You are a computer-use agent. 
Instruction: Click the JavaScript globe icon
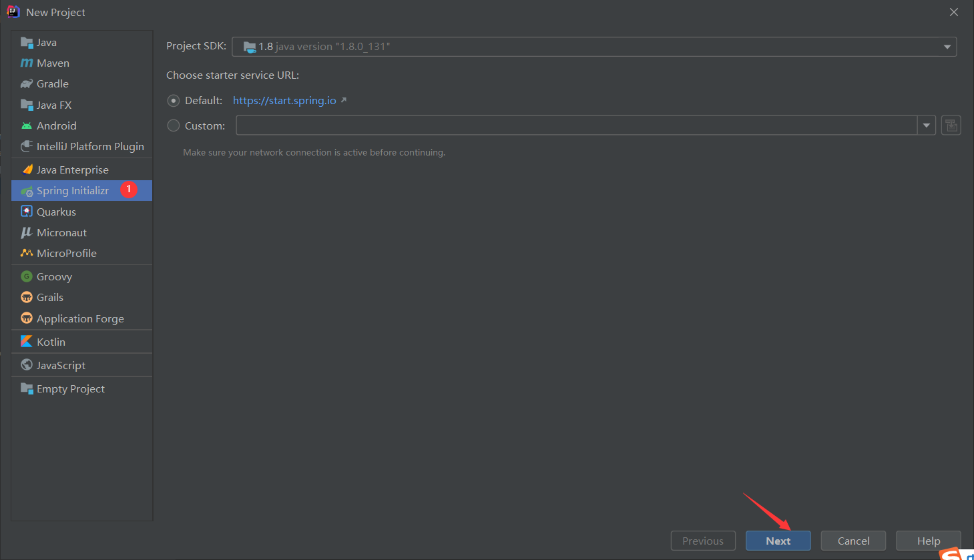click(27, 365)
